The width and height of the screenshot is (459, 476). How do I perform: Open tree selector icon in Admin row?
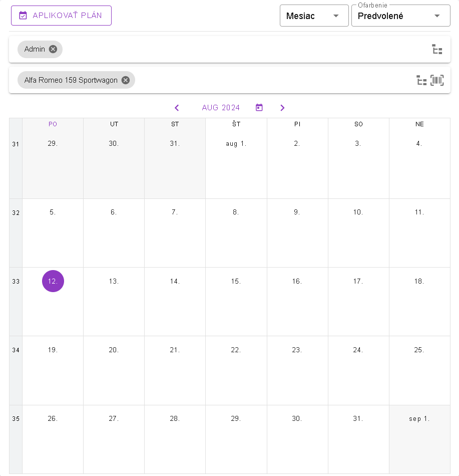pos(437,49)
